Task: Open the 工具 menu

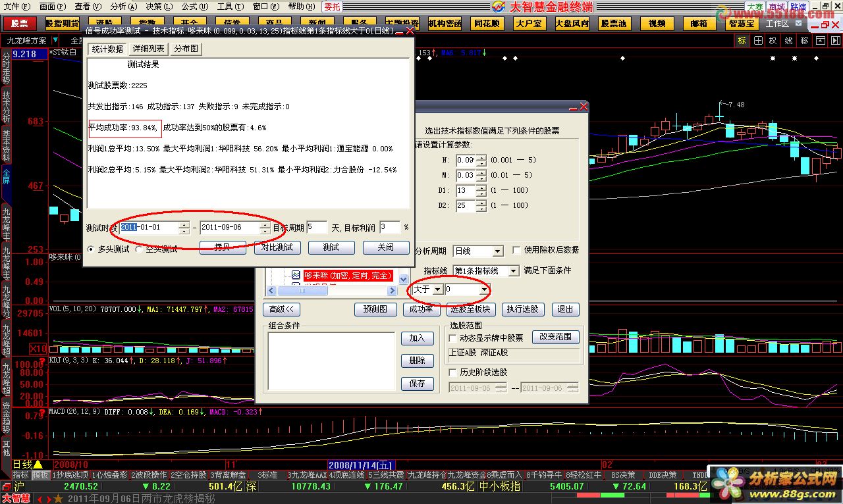Action: [x=230, y=7]
